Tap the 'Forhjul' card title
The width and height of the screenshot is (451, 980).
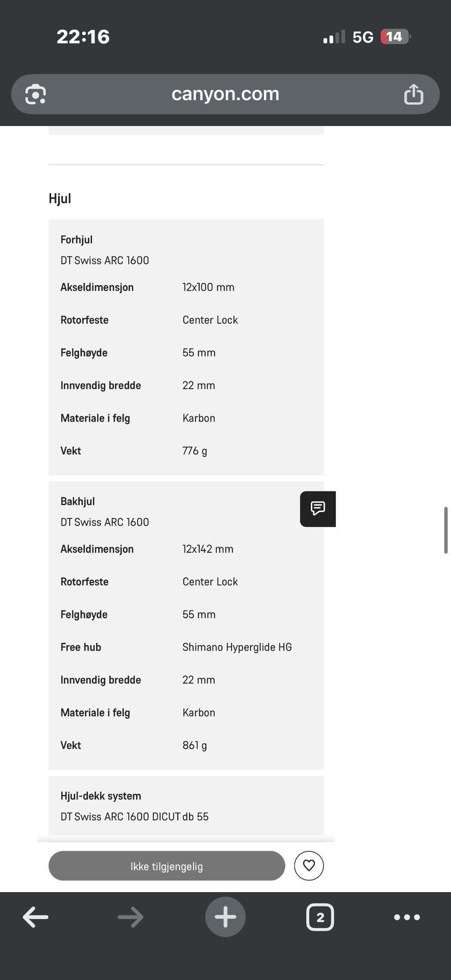77,240
